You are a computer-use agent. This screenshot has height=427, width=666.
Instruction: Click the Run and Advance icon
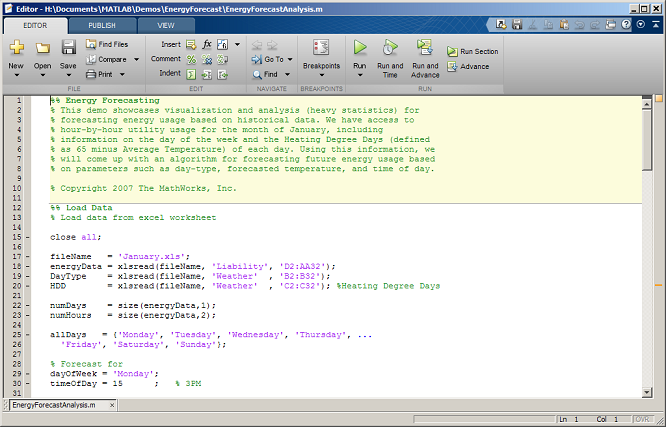click(x=425, y=47)
